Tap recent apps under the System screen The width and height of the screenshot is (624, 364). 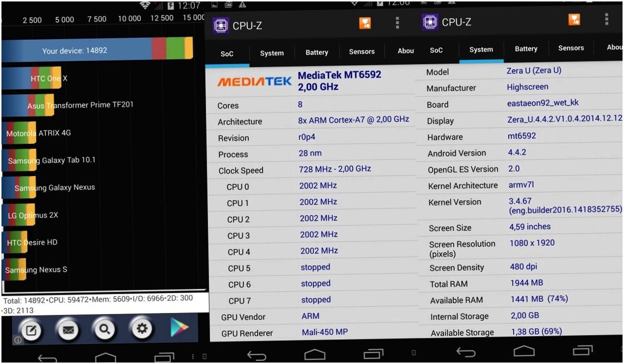[583, 350]
